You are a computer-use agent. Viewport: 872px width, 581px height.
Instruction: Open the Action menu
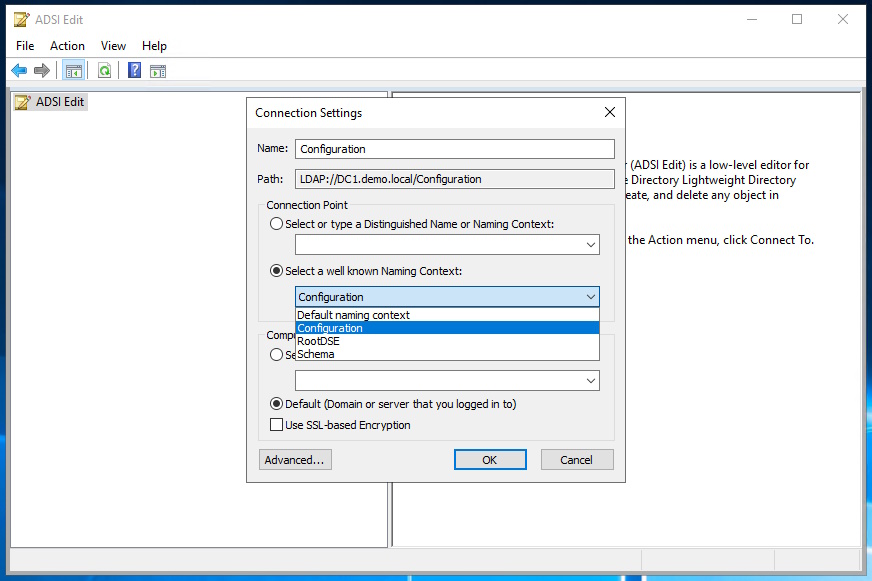click(x=67, y=46)
